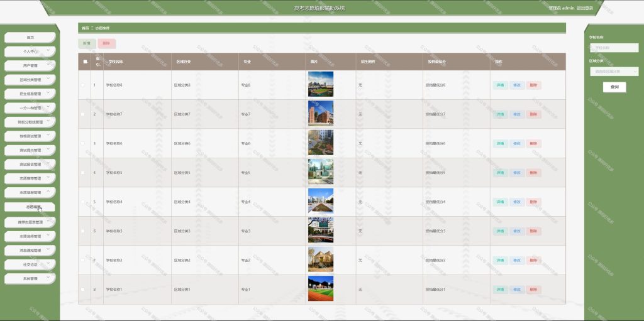The image size is (644, 321).
Task: Open the 区域分类 dropdown in the search panel
Action: pos(614,72)
